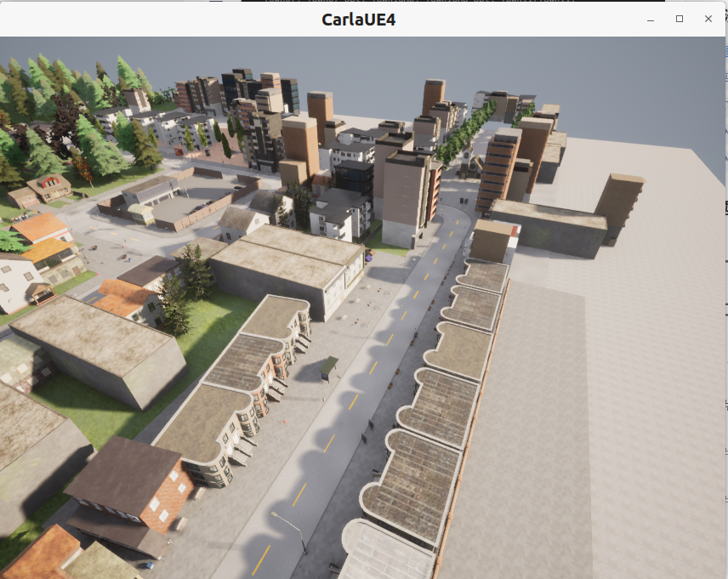This screenshot has width=728, height=579.
Task: Minimize the CarlaUE4 window
Action: coord(651,20)
